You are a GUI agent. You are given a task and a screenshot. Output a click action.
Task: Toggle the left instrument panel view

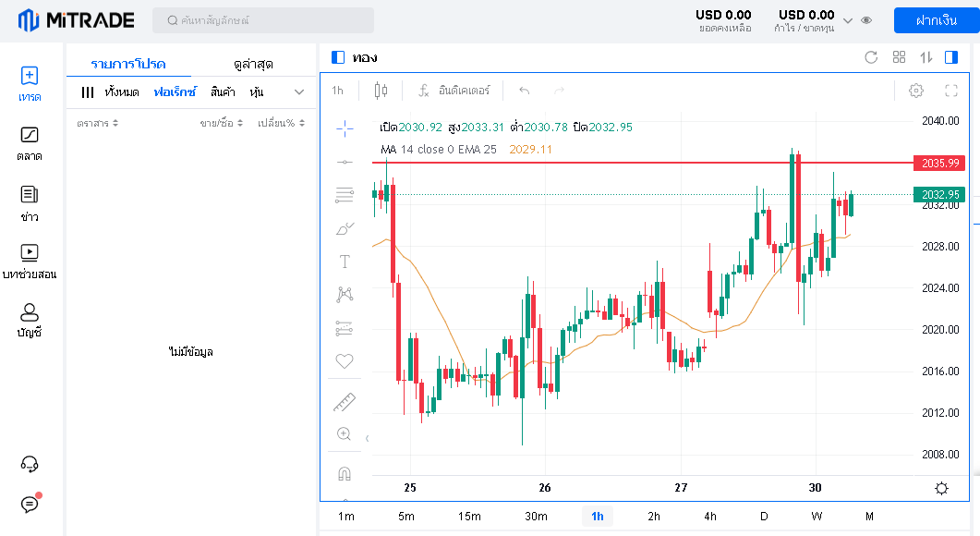point(338,57)
